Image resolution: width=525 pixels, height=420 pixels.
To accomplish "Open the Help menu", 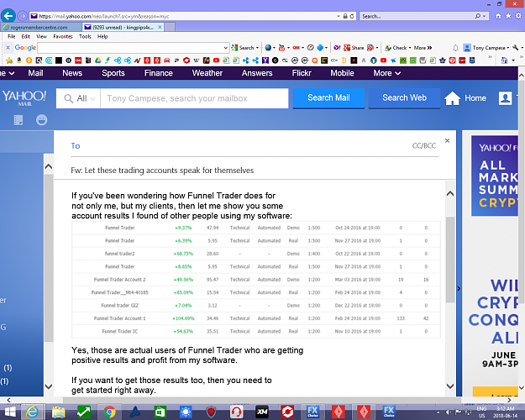I will coord(102,36).
